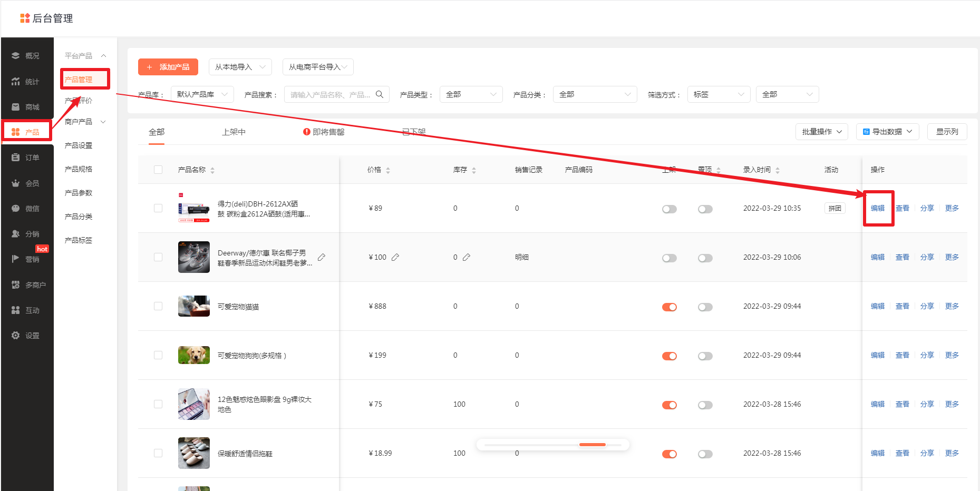Click the 即将售罄 warning icon
980x491 pixels.
pos(307,132)
